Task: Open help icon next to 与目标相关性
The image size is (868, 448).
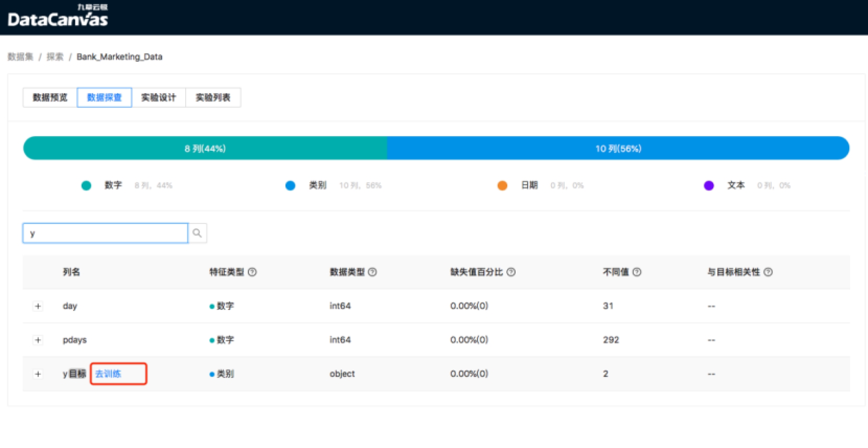Action: (x=768, y=272)
